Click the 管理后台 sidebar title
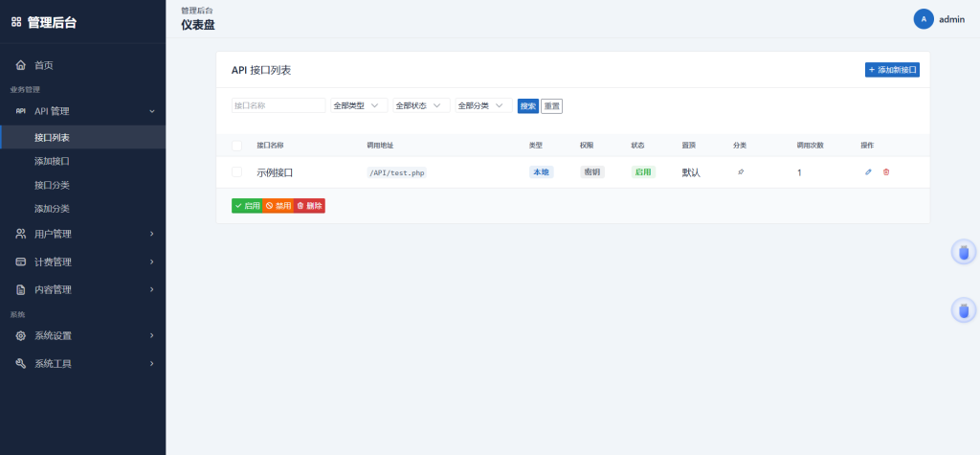Viewport: 980px width, 455px height. tap(52, 23)
